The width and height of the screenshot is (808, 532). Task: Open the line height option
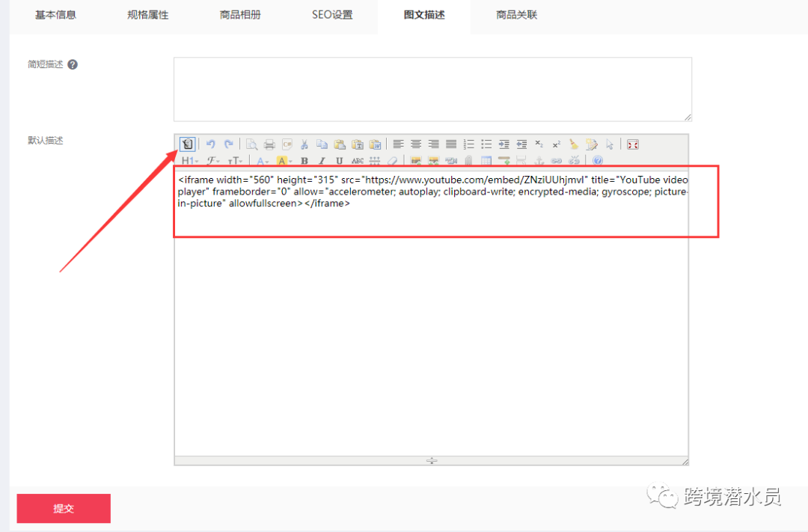point(375,161)
